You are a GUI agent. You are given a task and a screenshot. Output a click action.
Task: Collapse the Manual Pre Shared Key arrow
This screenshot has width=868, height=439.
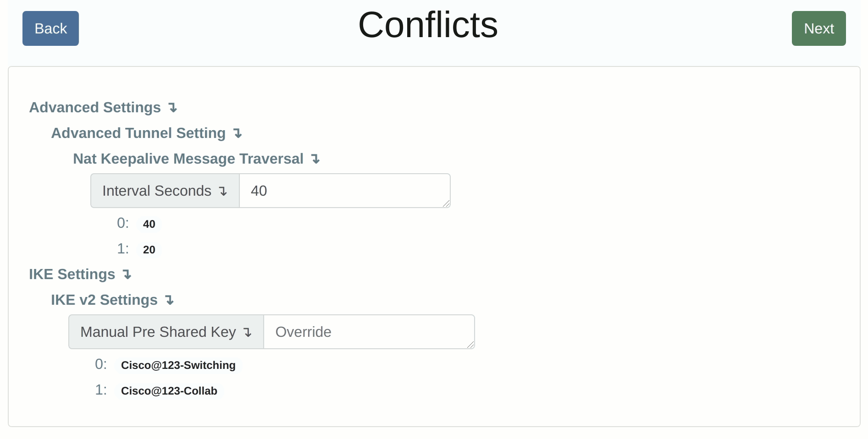coord(248,333)
